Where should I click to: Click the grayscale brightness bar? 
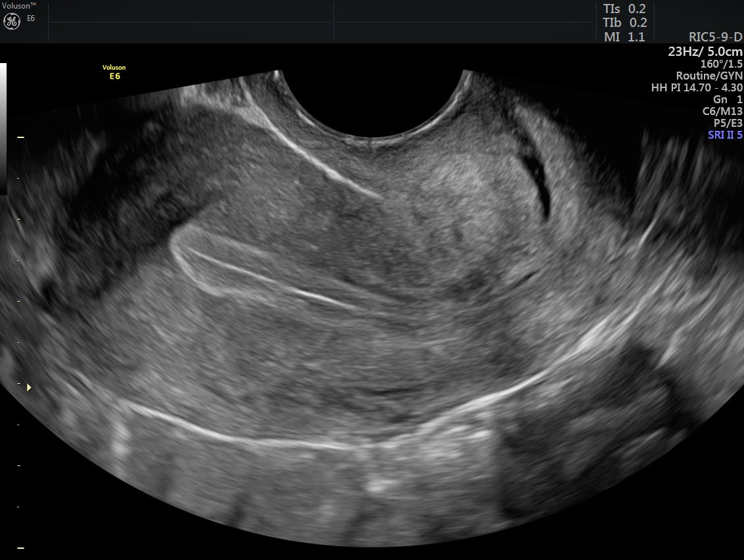point(3,128)
